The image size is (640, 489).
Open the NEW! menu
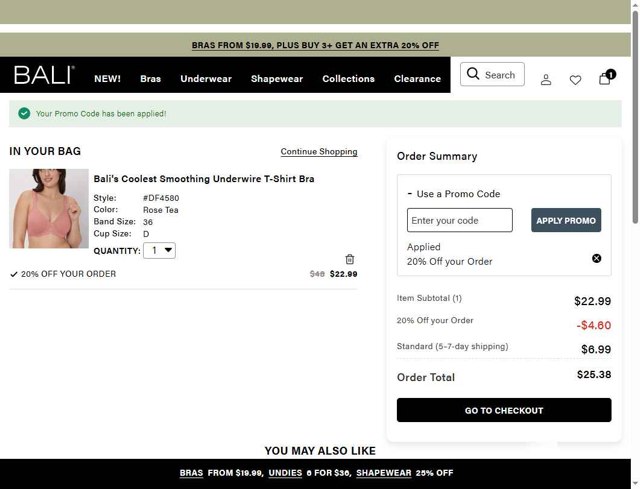pos(107,79)
